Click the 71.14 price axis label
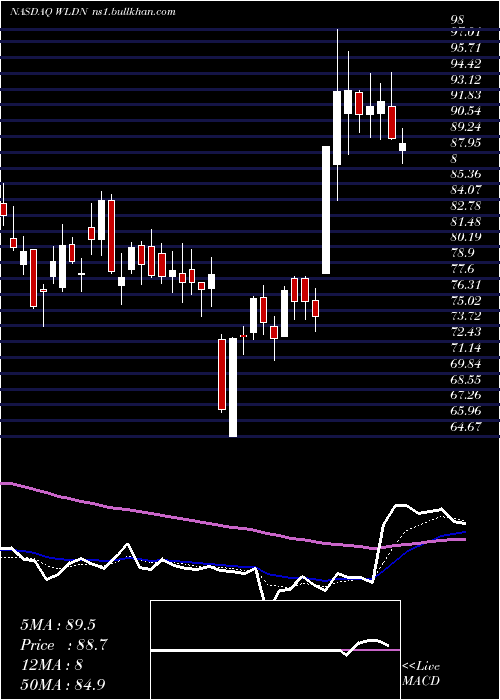The image size is (500, 700). coord(466,348)
